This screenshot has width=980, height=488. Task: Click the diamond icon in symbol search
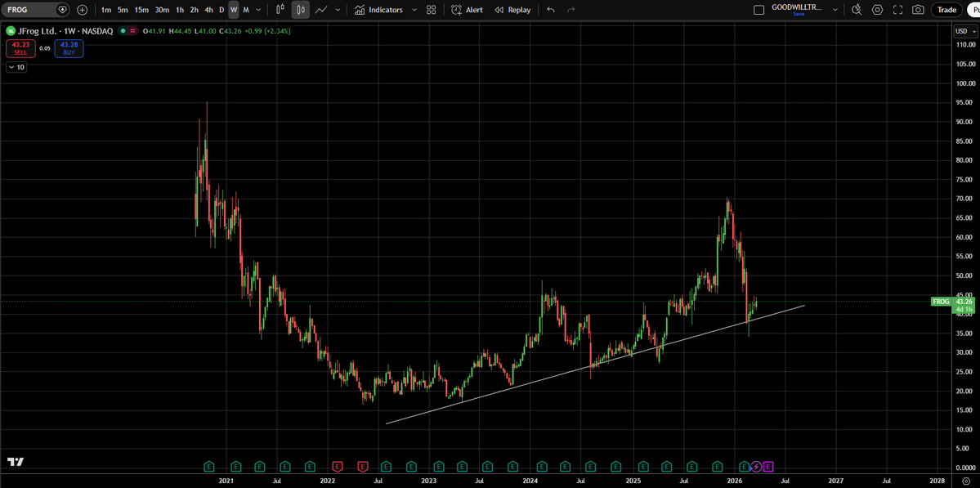62,10
